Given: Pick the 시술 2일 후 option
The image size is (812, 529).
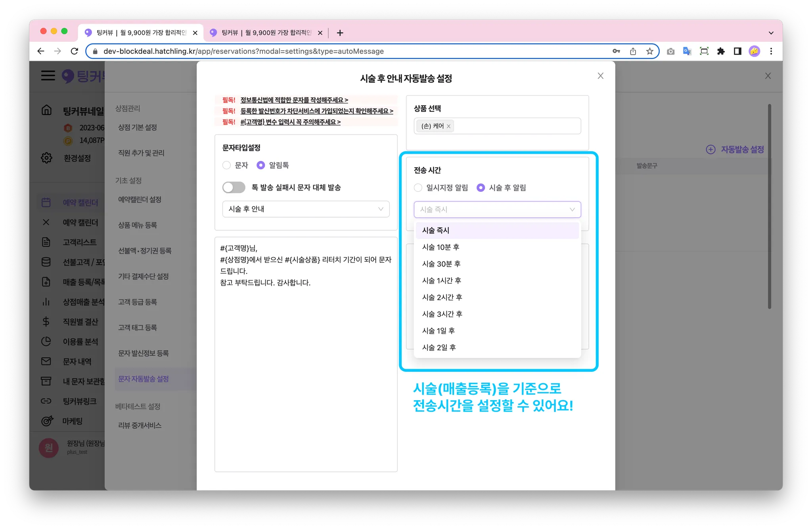Looking at the screenshot, I should click(x=439, y=348).
